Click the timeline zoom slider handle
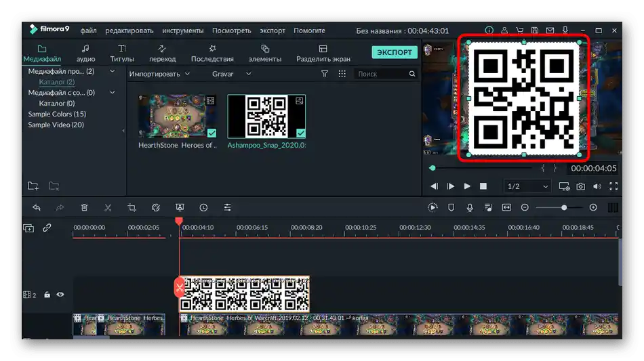Viewport: 644px width, 361px height. point(564,208)
